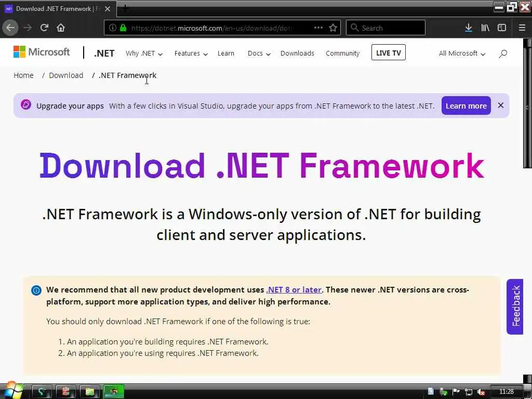Open the network tray icon
The image size is (532, 399).
click(469, 392)
